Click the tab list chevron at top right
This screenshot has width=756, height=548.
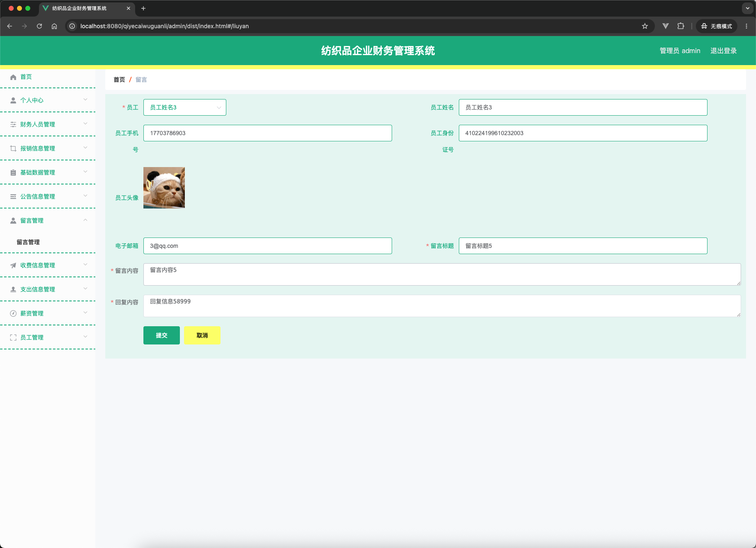[748, 8]
